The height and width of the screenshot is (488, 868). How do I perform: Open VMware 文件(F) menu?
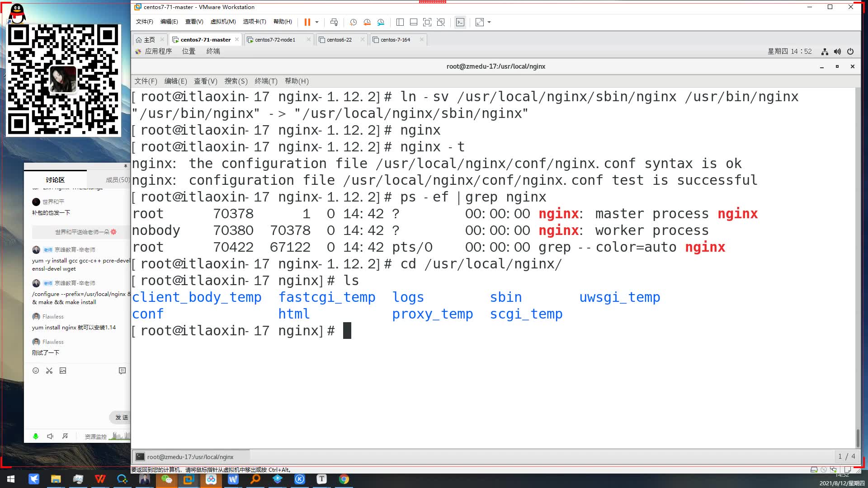[144, 22]
